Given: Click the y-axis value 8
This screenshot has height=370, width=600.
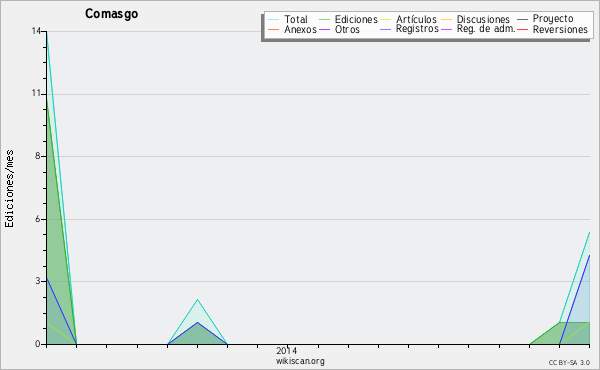Looking at the screenshot, I should pos(38,156).
